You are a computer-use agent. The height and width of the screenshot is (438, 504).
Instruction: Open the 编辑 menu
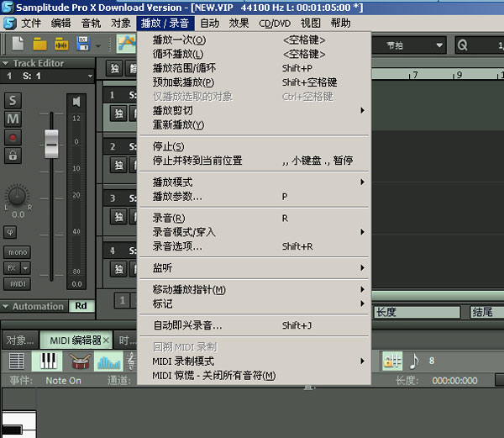(60, 24)
